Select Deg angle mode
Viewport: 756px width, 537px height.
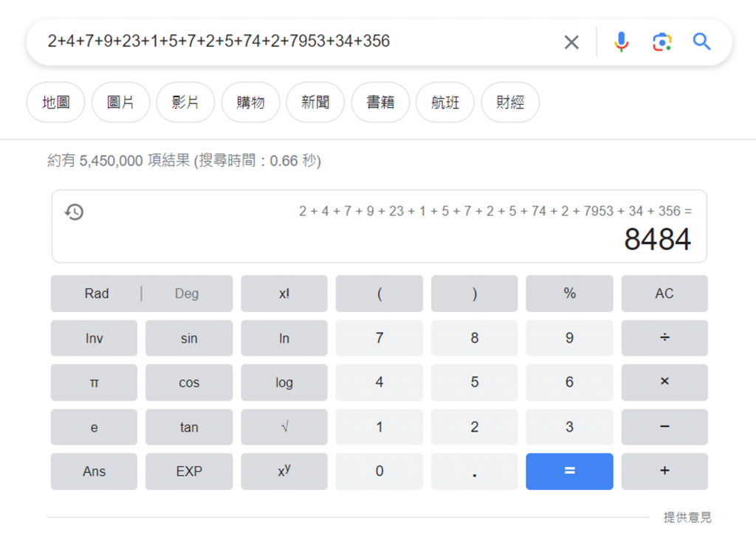(x=187, y=294)
